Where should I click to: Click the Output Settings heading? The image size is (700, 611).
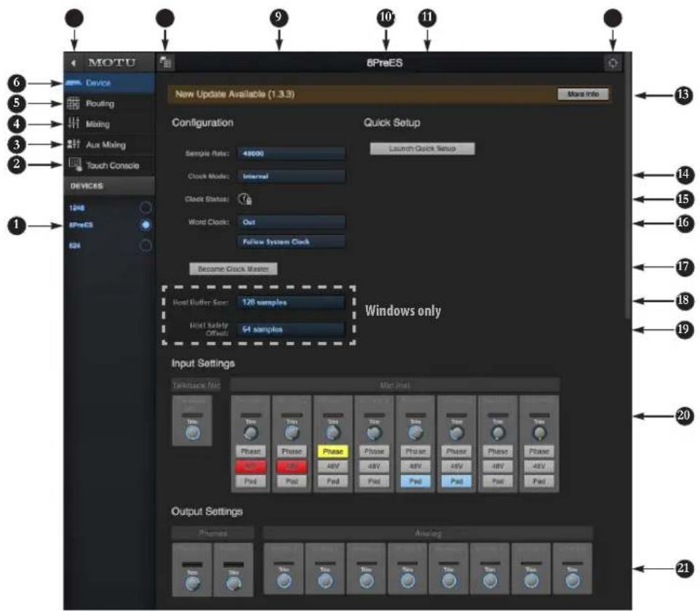207,511
